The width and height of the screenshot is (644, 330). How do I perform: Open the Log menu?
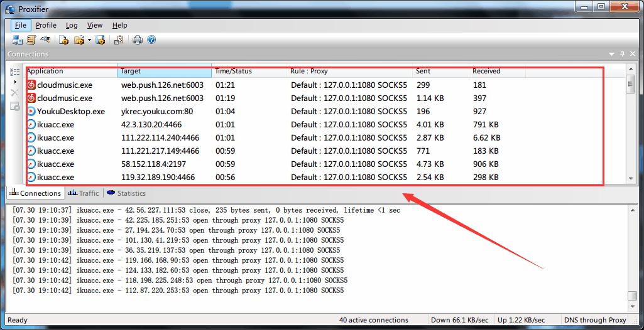click(x=72, y=25)
